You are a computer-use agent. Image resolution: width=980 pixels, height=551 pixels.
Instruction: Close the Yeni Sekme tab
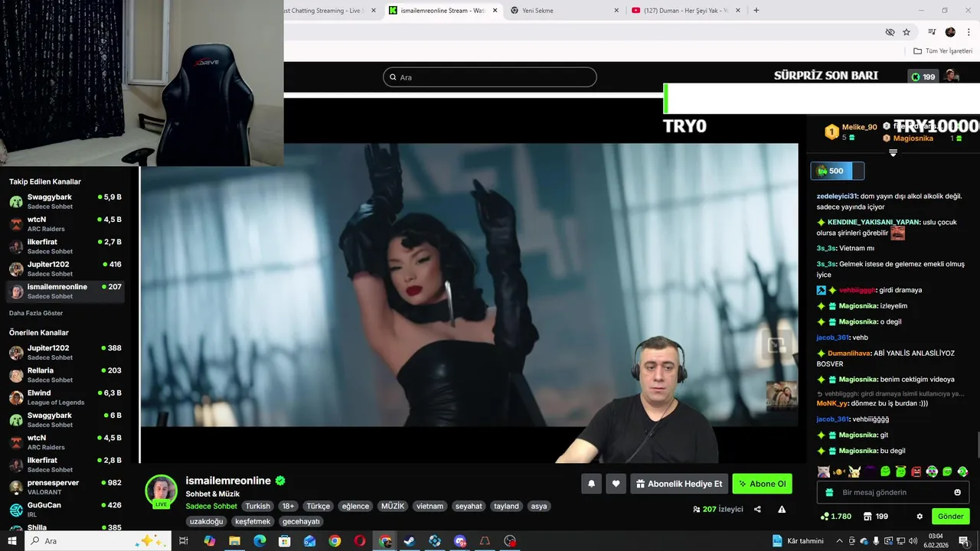pyautogui.click(x=616, y=11)
